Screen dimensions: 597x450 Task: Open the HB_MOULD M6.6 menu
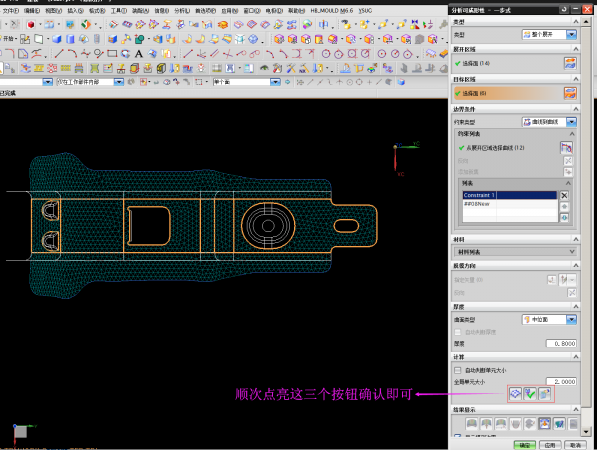click(331, 11)
